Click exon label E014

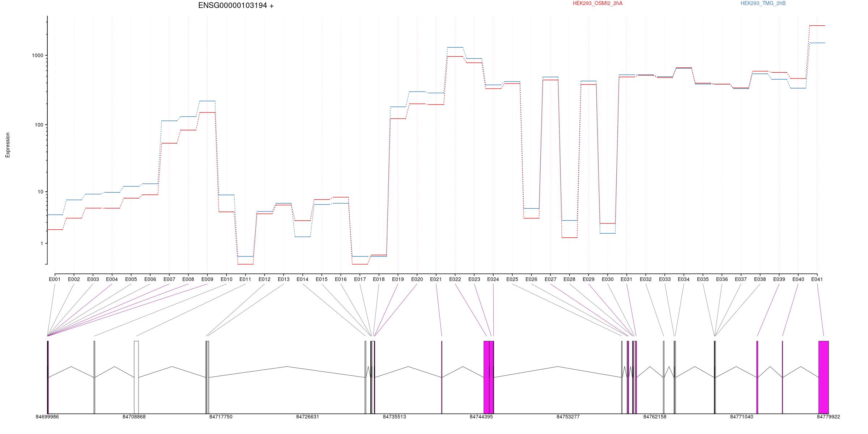302,279
